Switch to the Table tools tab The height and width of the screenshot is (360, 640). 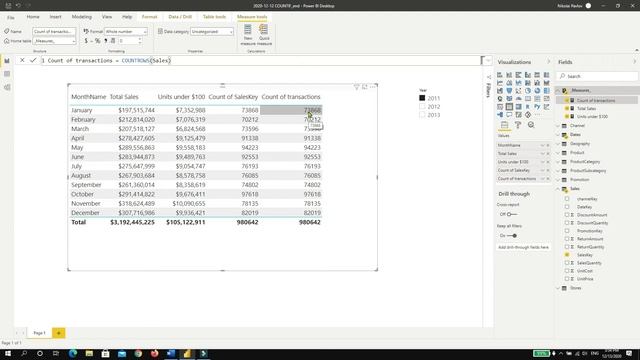(x=214, y=17)
